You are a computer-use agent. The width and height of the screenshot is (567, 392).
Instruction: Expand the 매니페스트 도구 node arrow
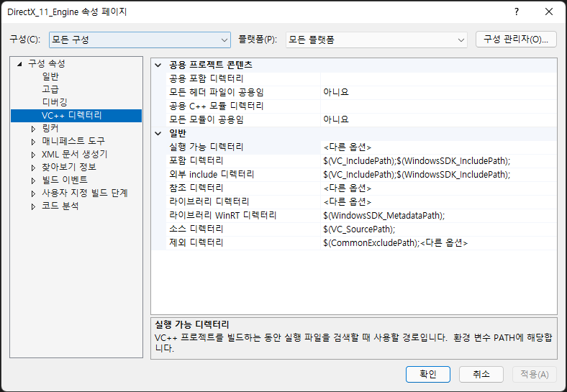pyautogui.click(x=33, y=142)
